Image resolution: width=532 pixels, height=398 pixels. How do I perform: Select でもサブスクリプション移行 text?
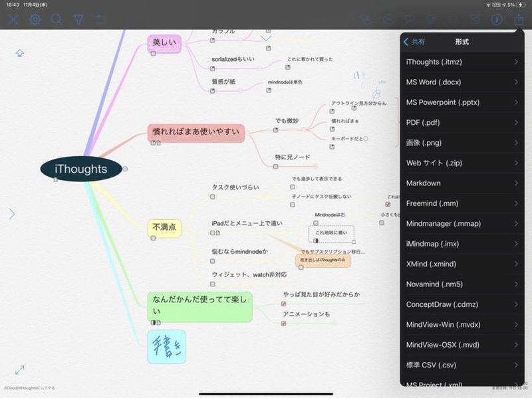[x=333, y=252]
